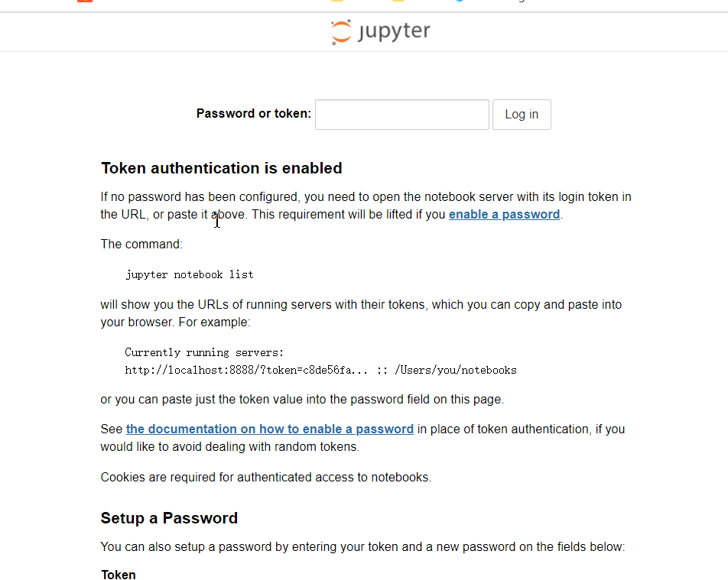The width and height of the screenshot is (728, 580).
Task: Click the Token field label near the bottom
Action: click(118, 575)
